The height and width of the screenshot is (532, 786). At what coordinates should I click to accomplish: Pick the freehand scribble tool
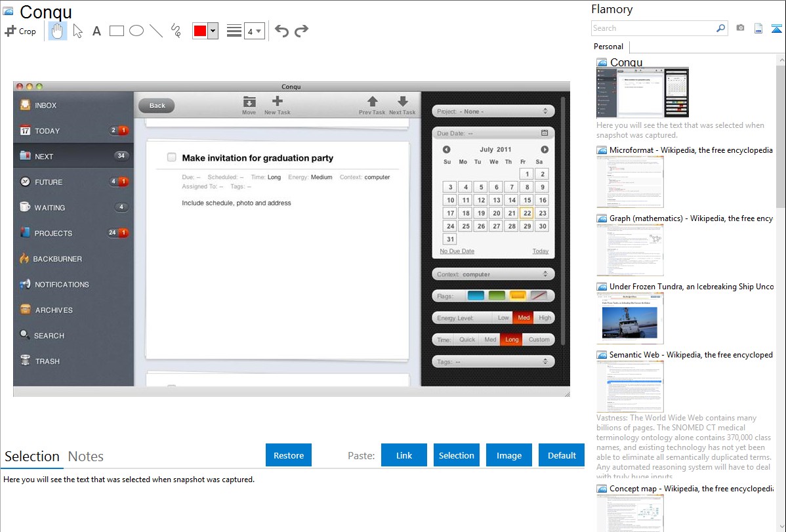pos(176,31)
